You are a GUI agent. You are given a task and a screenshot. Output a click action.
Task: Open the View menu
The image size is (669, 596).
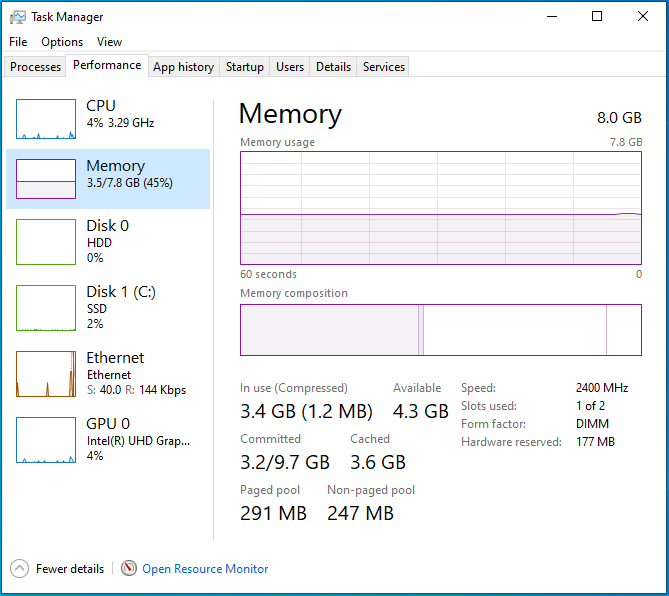point(109,42)
